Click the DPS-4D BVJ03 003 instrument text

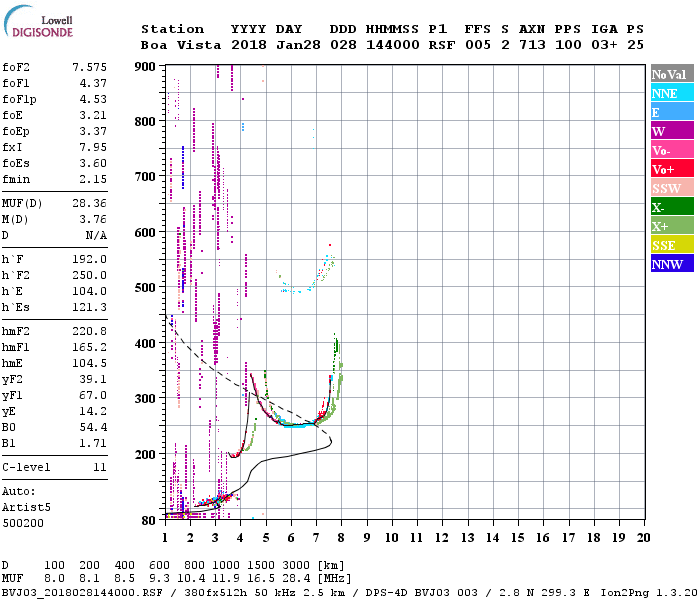click(x=421, y=593)
